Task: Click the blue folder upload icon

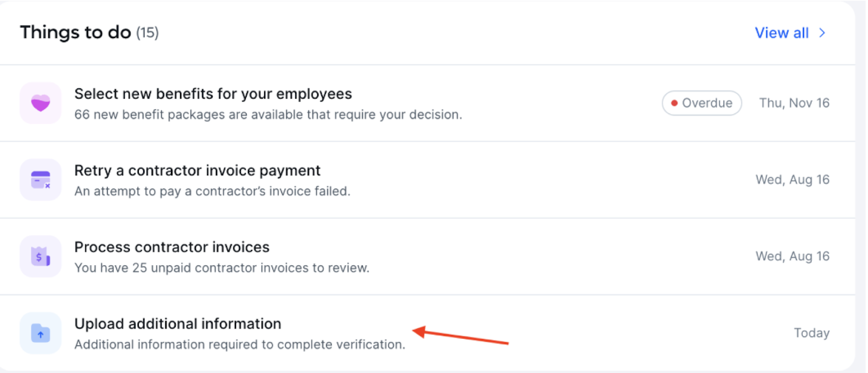Action: (x=41, y=333)
